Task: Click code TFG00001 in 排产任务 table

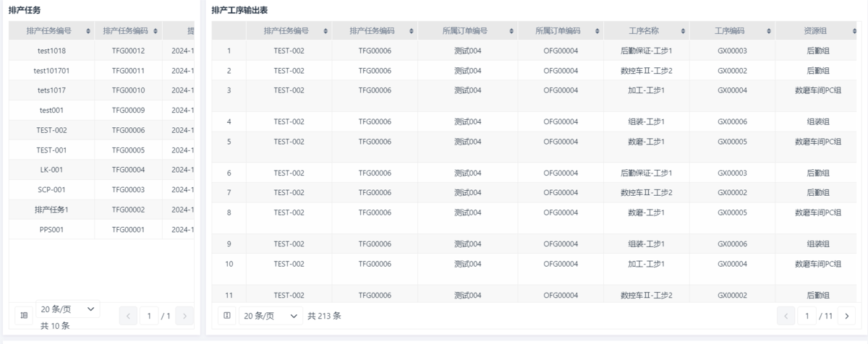Action: 129,230
